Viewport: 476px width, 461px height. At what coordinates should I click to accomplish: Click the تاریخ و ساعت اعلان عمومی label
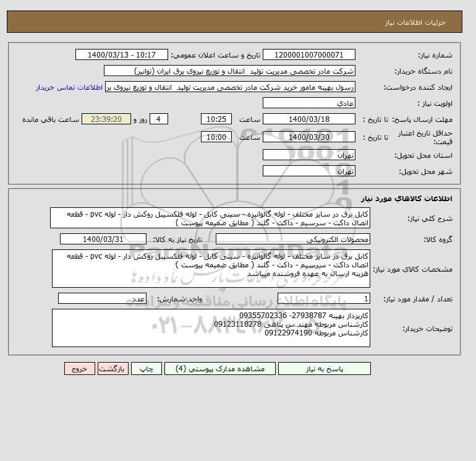(215, 55)
